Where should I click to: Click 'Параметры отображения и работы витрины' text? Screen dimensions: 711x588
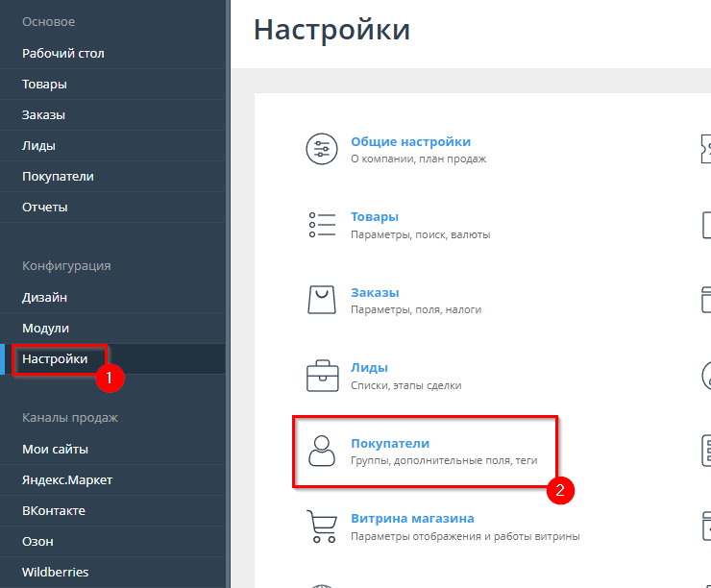465,536
